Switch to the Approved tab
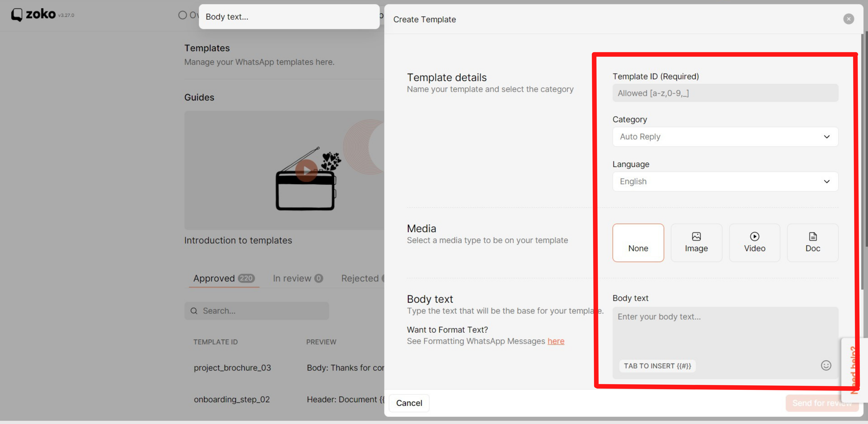This screenshot has height=424, width=868. click(224, 278)
